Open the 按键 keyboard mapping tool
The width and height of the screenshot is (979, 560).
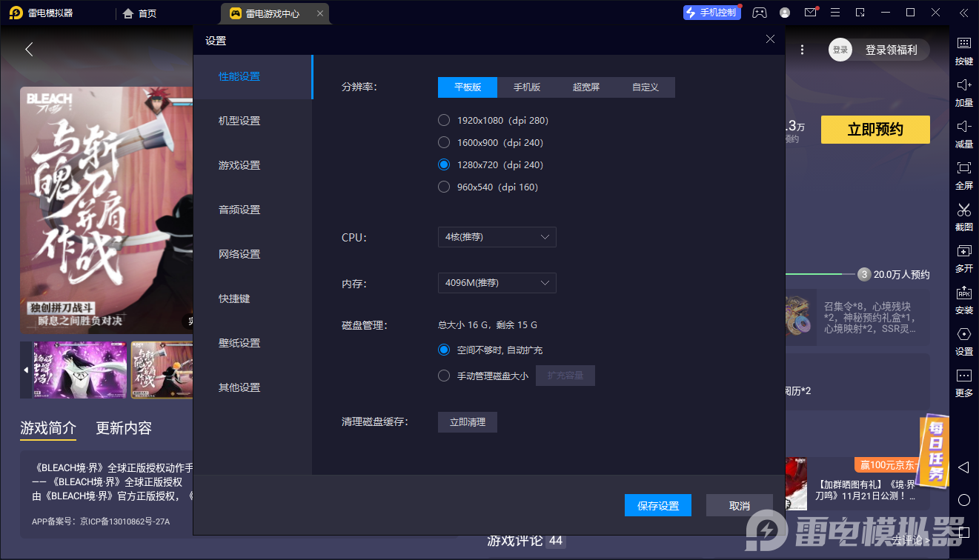(x=963, y=52)
